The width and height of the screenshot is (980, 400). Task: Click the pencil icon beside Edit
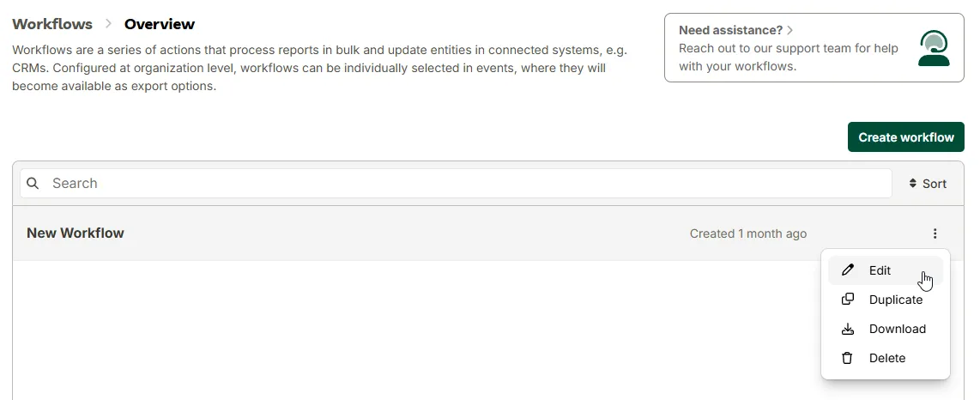(x=848, y=270)
